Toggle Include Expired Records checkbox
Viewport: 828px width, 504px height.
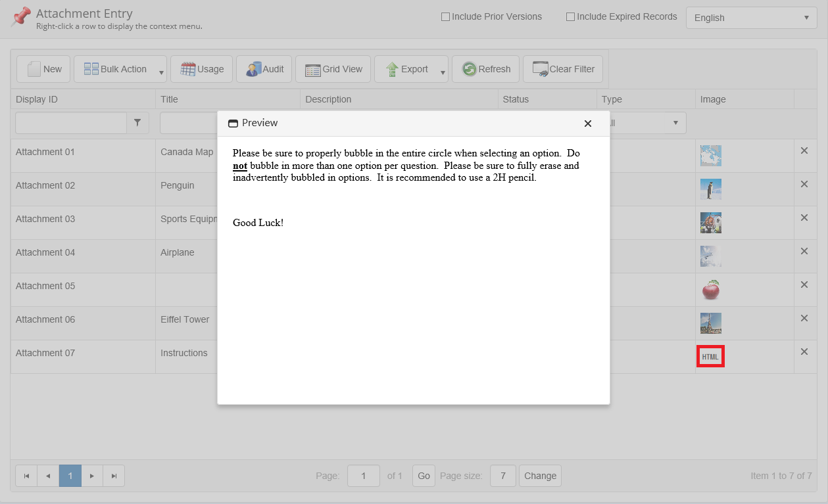click(570, 17)
